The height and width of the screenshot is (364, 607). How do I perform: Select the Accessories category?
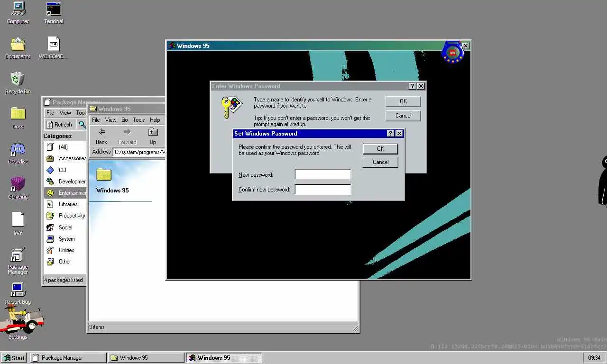coord(65,158)
